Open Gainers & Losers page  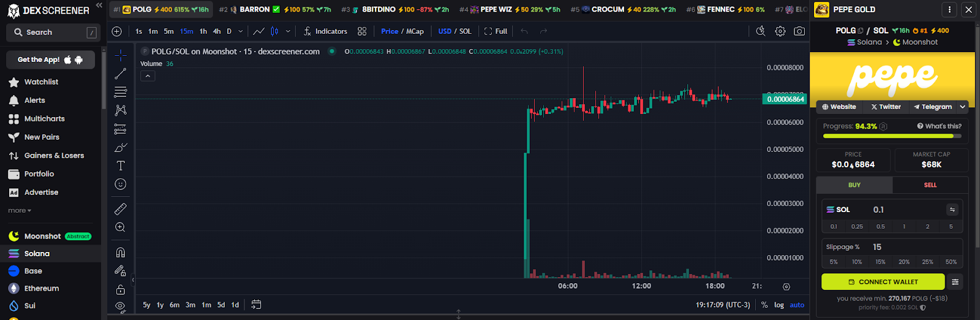click(x=54, y=156)
